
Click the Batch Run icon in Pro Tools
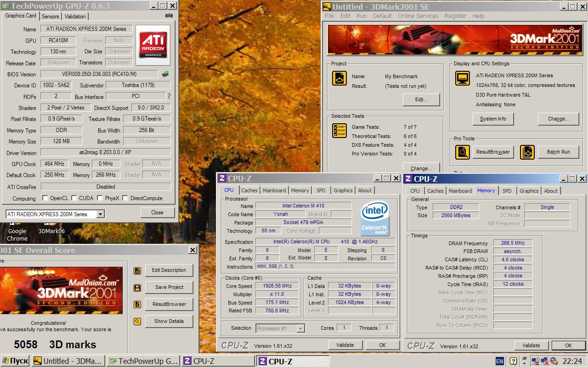click(x=527, y=152)
